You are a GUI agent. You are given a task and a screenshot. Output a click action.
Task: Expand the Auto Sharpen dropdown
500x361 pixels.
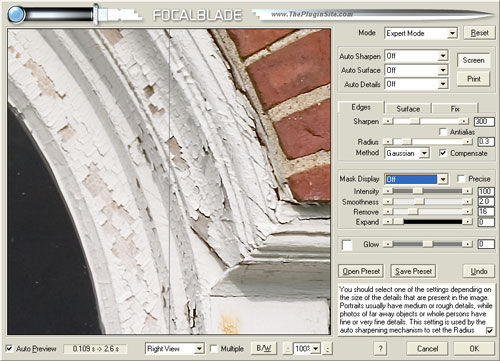[417, 56]
